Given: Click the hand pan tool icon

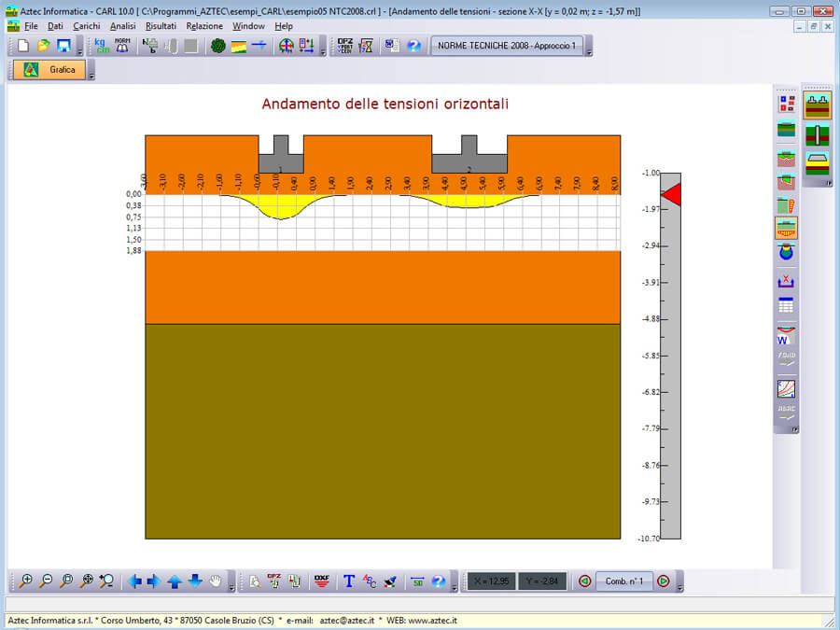Looking at the screenshot, I should pos(217,581).
